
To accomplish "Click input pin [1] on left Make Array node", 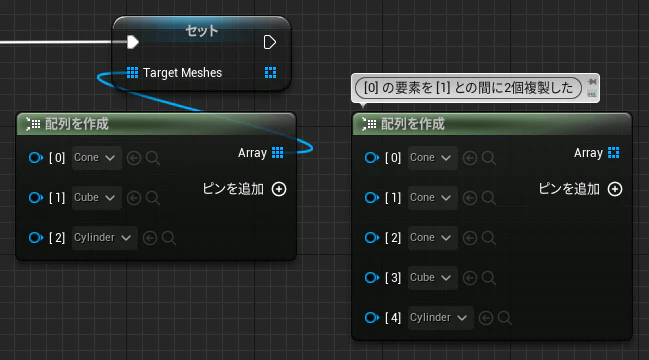I will (x=36, y=197).
